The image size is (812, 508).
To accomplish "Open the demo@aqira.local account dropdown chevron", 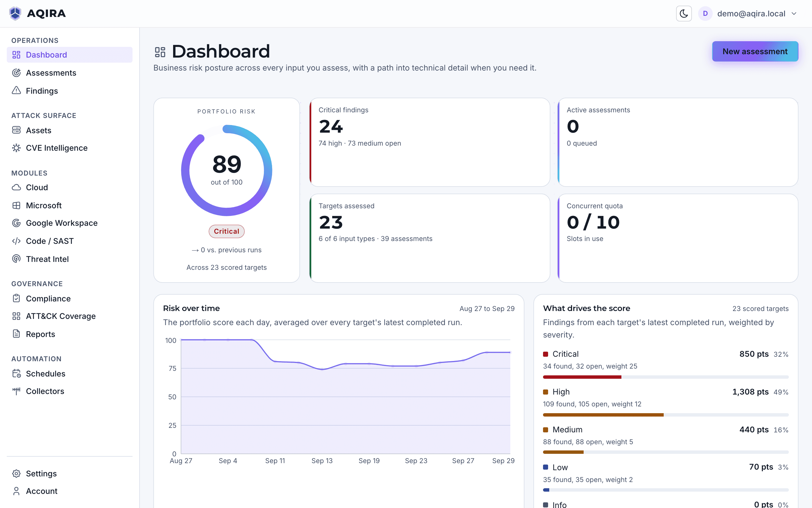I will click(794, 14).
